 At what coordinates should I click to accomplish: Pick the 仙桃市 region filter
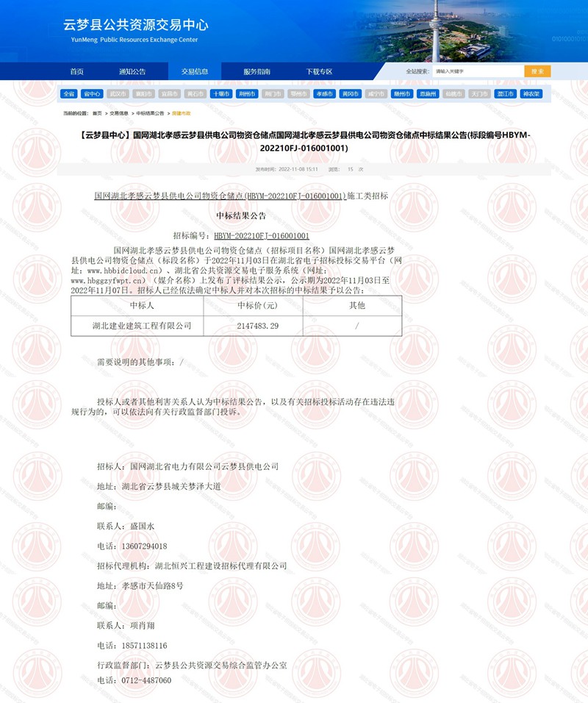point(454,93)
